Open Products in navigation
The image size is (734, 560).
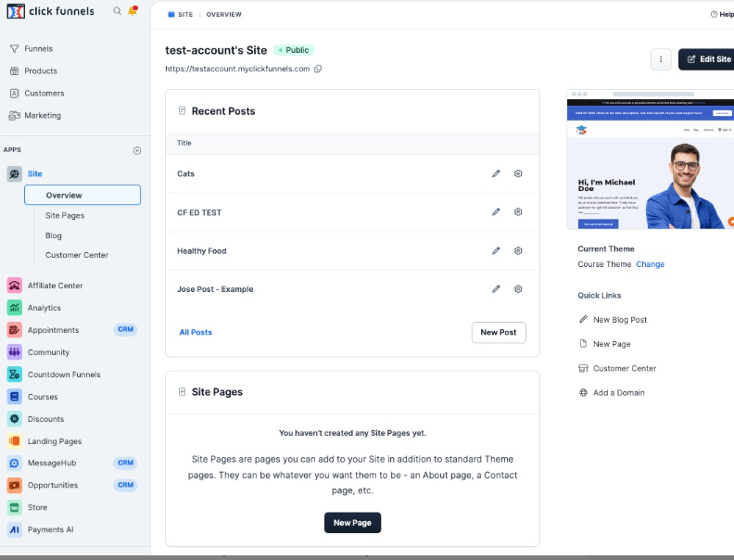click(x=41, y=71)
